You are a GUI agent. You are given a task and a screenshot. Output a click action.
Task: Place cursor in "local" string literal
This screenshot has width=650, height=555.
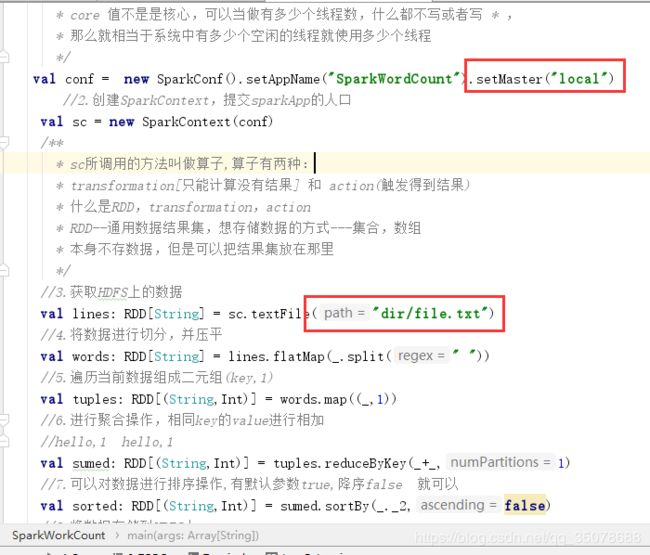(x=579, y=78)
